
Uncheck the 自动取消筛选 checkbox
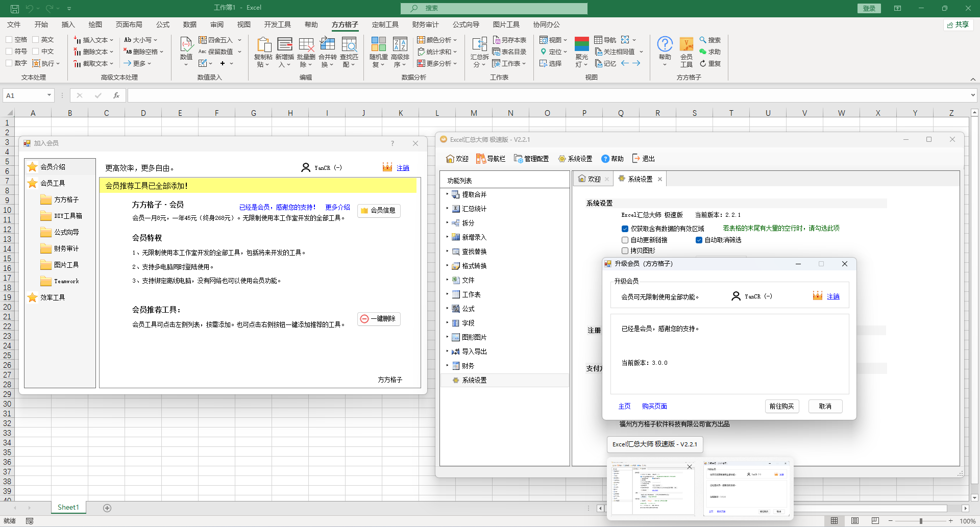(x=699, y=240)
